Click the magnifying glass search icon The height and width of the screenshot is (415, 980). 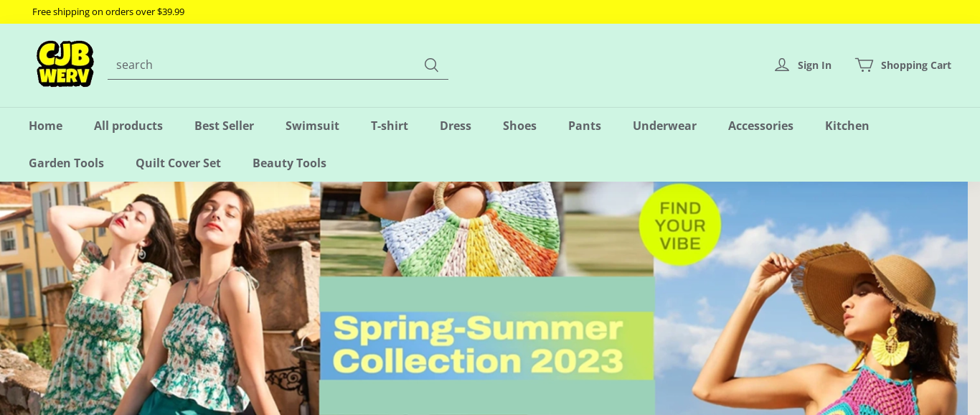point(431,65)
